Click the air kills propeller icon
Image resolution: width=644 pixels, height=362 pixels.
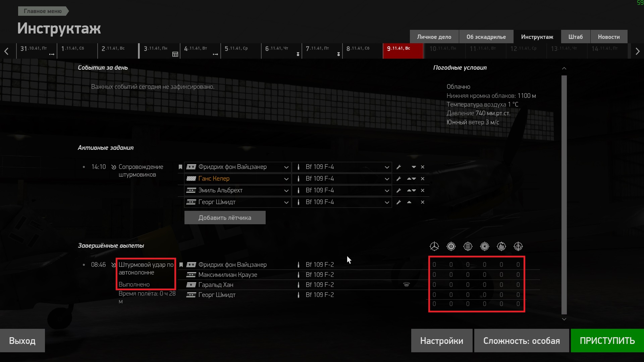tap(434, 246)
